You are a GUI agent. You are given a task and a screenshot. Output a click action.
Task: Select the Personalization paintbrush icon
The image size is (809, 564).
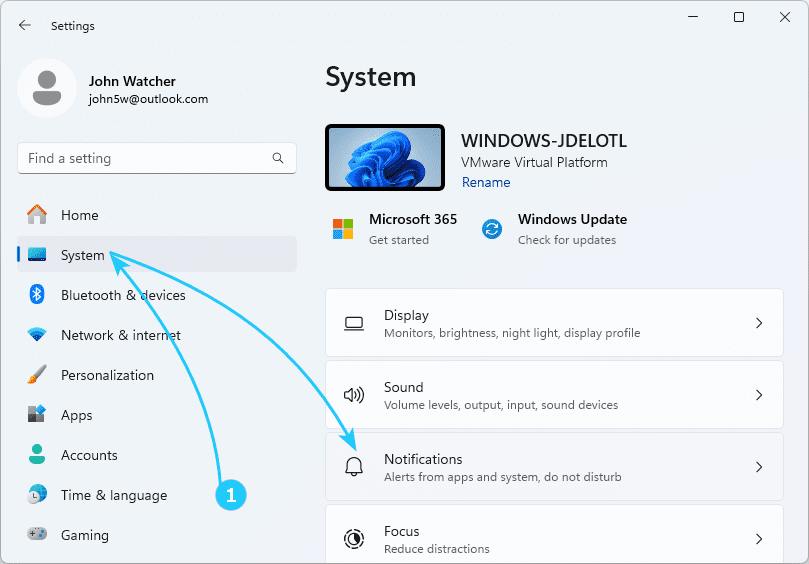37,375
